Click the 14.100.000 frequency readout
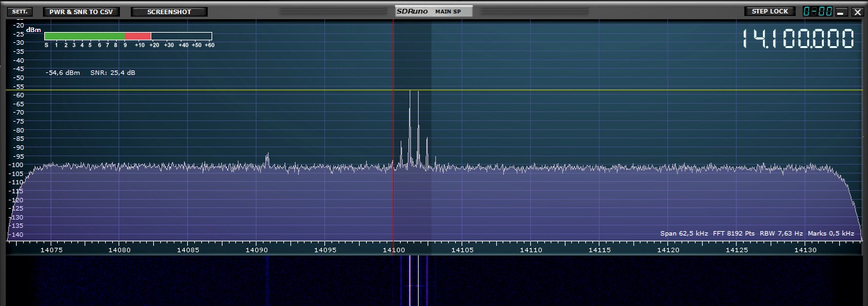 pos(797,39)
